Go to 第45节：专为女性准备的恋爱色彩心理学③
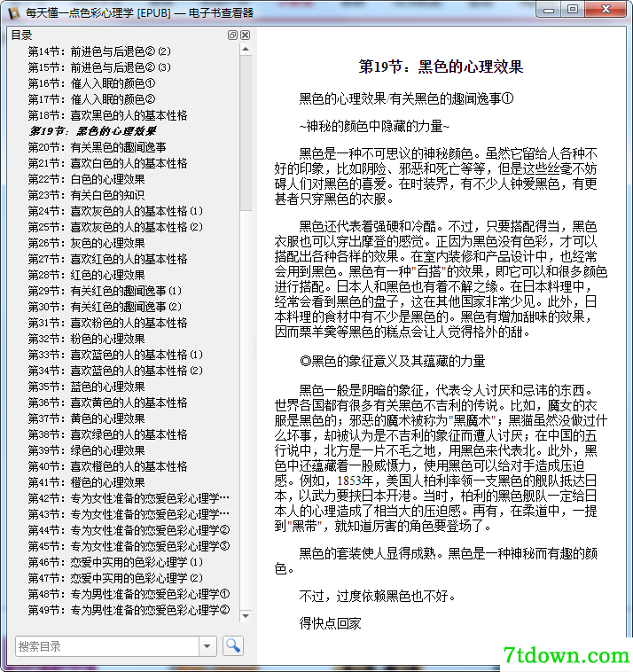The width and height of the screenshot is (633, 672). (x=129, y=546)
